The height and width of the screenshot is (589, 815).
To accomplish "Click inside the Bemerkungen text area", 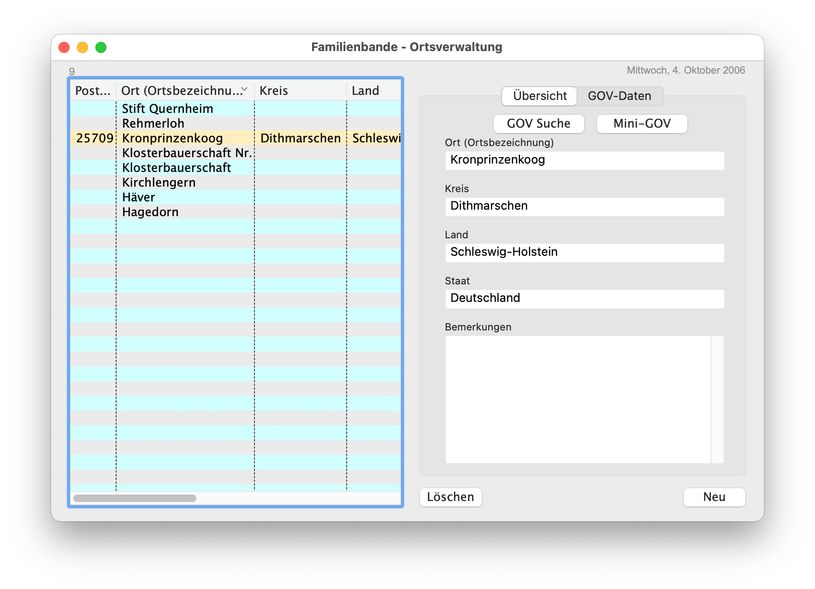I will click(x=577, y=399).
